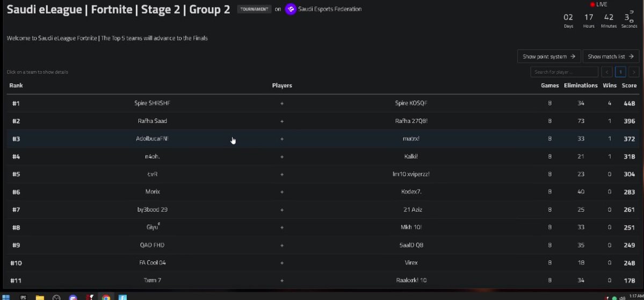
Task: Open the red-and-white app taskbar icon
Action: [90, 297]
